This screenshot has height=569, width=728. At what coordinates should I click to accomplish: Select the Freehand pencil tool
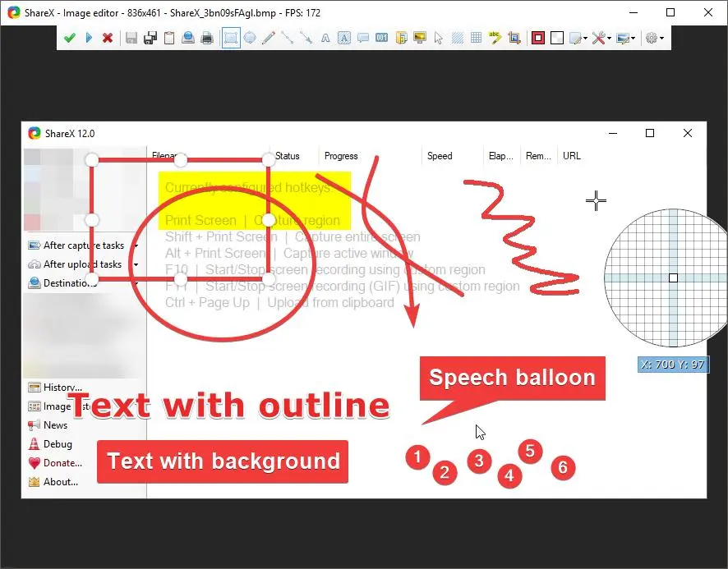pos(269,38)
